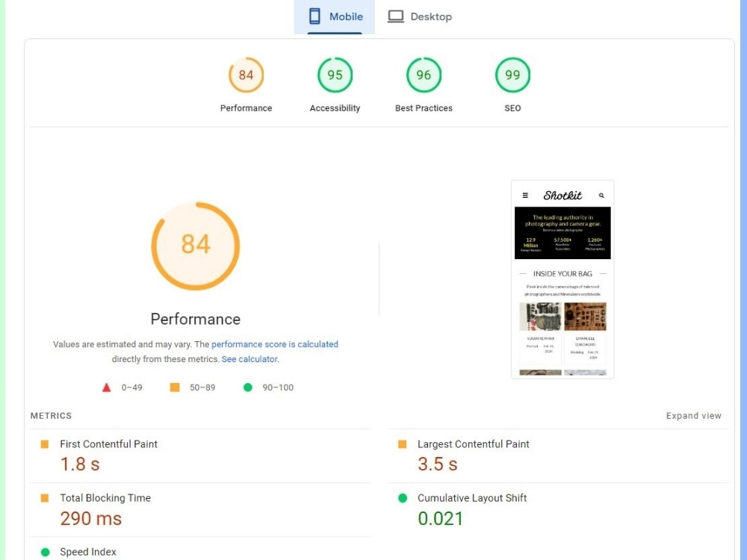
Task: Click the 1.8 s metric value
Action: (80, 464)
